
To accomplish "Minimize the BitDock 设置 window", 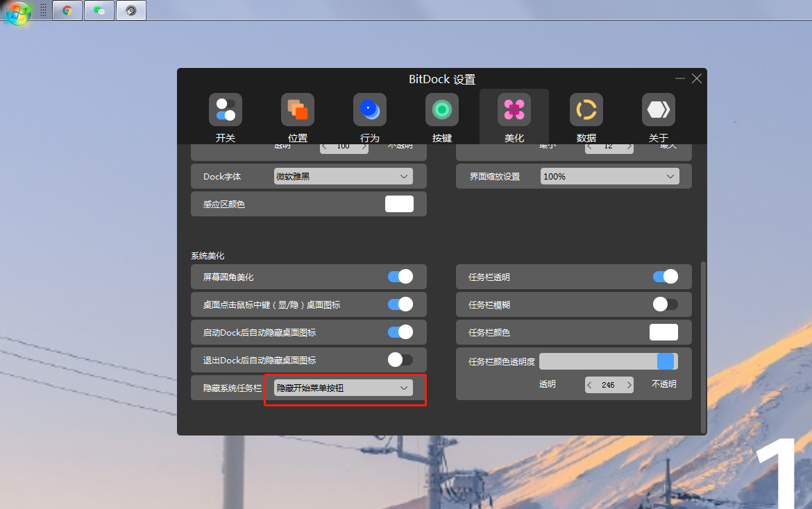I will [680, 78].
